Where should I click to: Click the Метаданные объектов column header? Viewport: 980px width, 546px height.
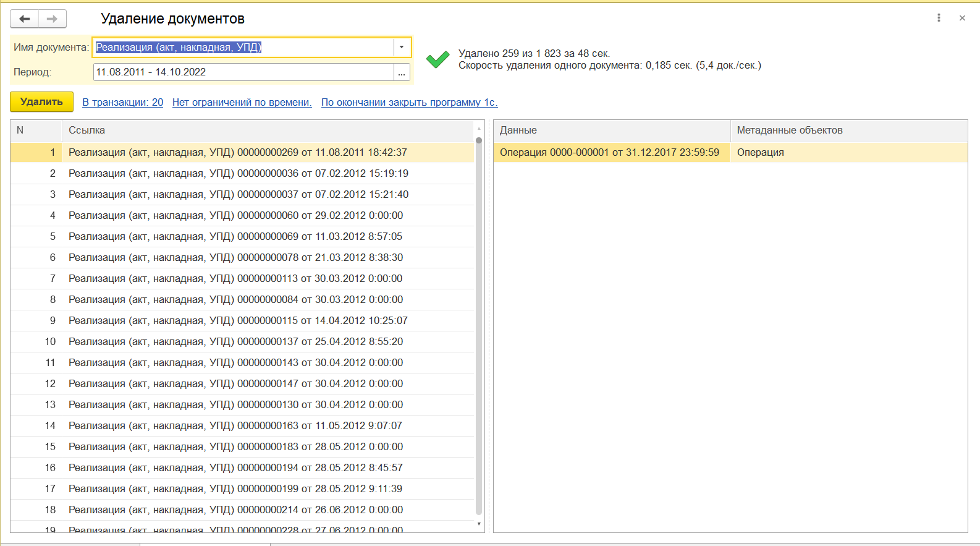tap(849, 130)
